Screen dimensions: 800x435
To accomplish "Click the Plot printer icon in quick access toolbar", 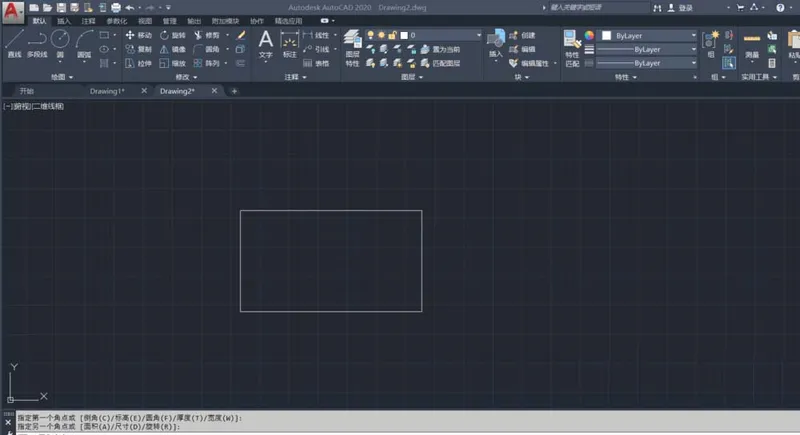I will 116,8.
